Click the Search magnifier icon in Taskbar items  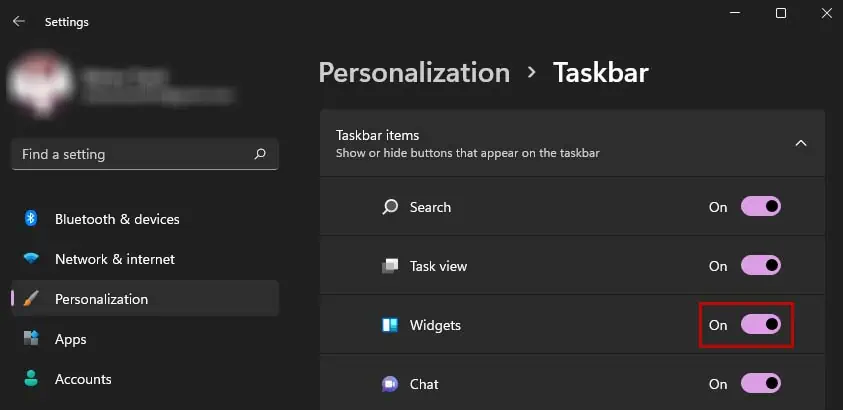[390, 207]
